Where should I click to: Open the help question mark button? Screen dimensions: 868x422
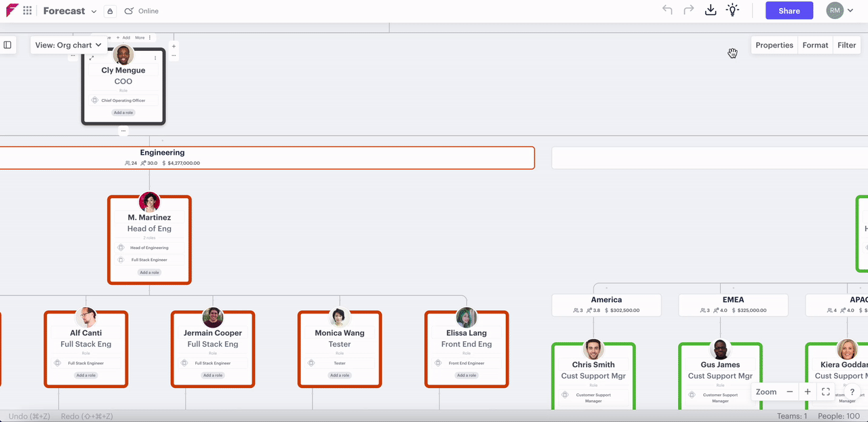tap(852, 392)
